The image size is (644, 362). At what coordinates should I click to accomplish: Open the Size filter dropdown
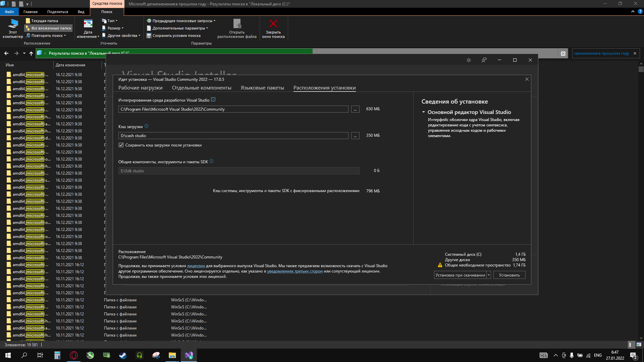tap(113, 28)
